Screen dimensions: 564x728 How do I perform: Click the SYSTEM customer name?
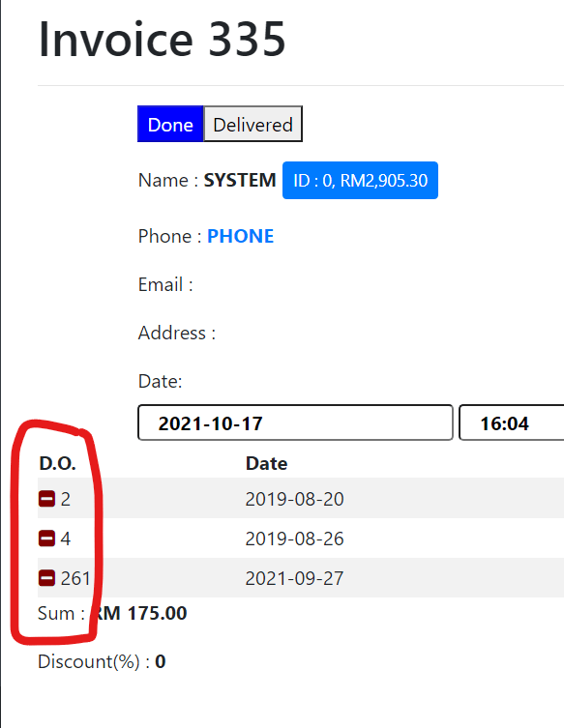point(240,180)
